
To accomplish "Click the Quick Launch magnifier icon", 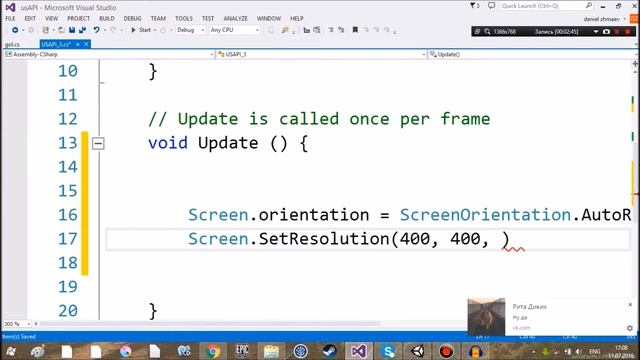I will pos(589,6).
